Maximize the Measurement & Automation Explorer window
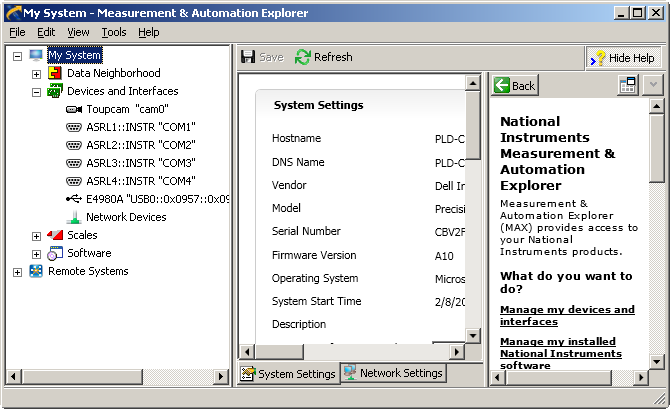Viewport: 670px width, 409px height. coord(637,13)
